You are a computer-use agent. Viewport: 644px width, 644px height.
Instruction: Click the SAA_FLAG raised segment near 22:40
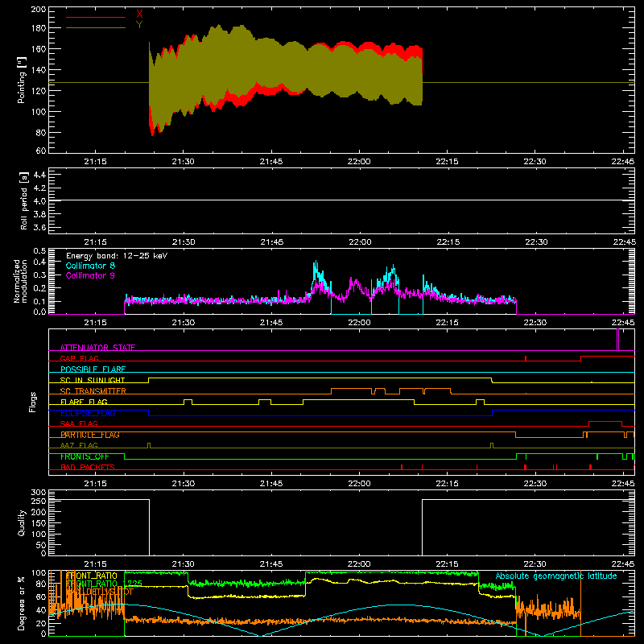[605, 422]
